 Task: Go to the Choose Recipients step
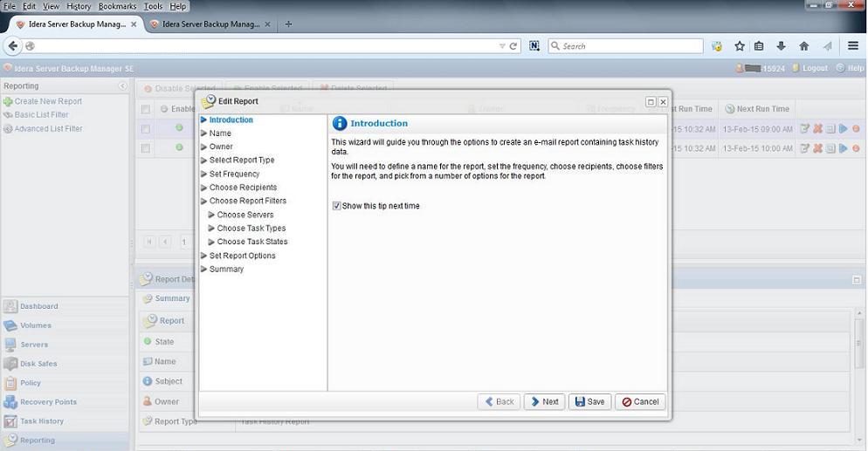(243, 188)
